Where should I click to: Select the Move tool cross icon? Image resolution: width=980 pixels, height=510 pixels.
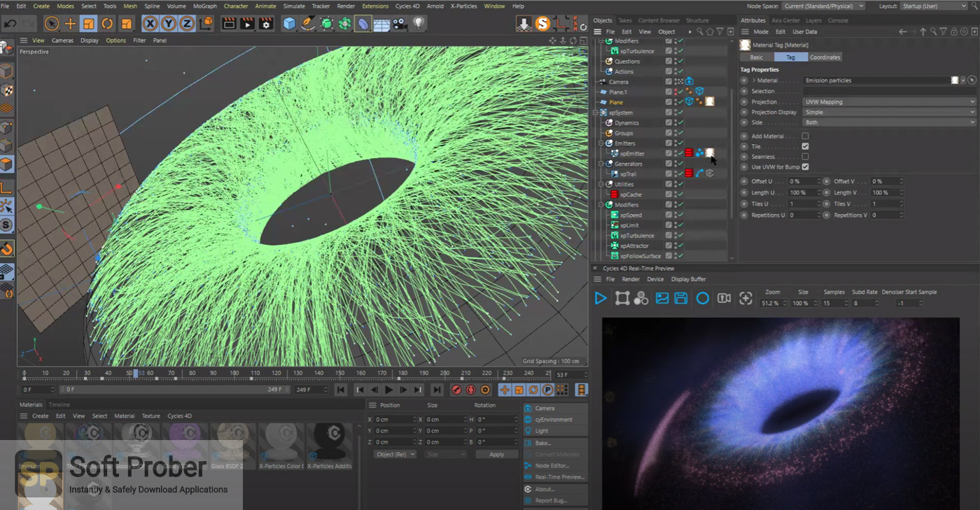point(70,24)
